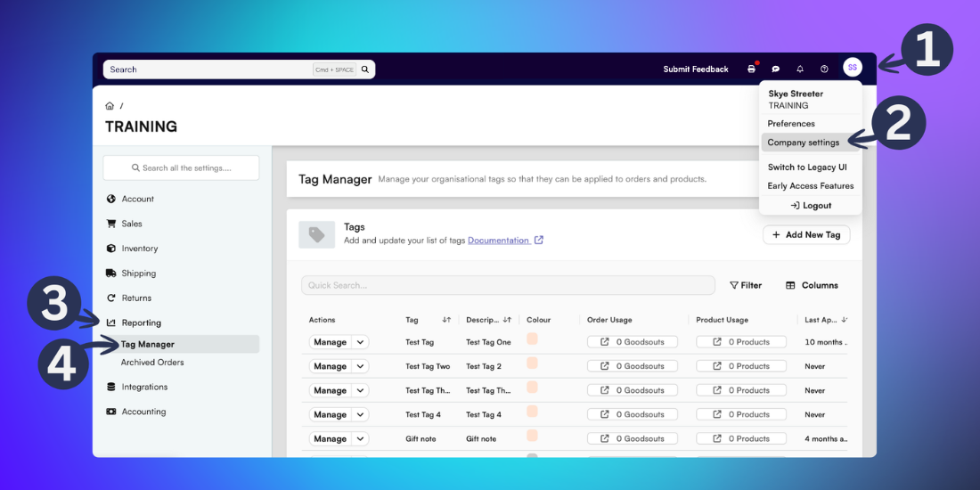The width and height of the screenshot is (980, 490).
Task: Click colour swatch for Gift note
Action: click(x=532, y=436)
